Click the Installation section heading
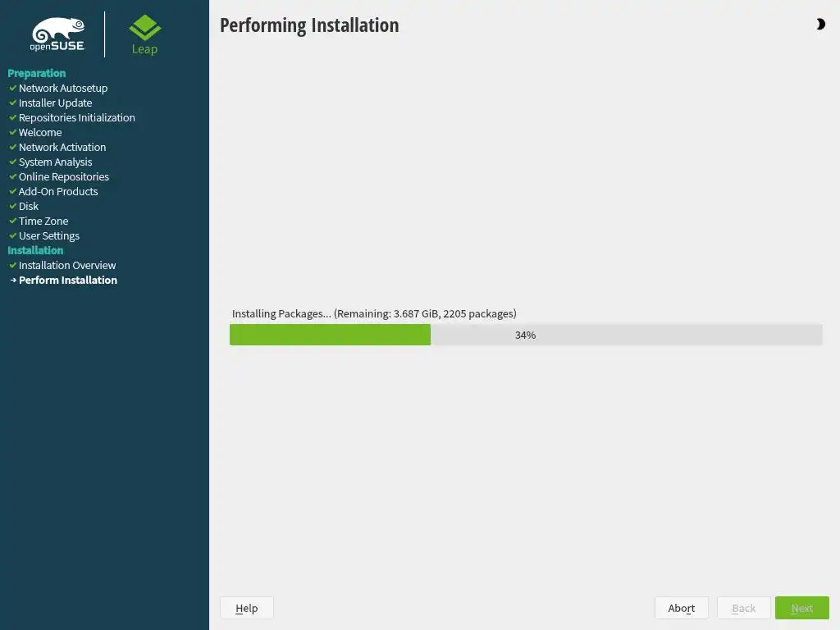This screenshot has height=630, width=840. coord(35,250)
